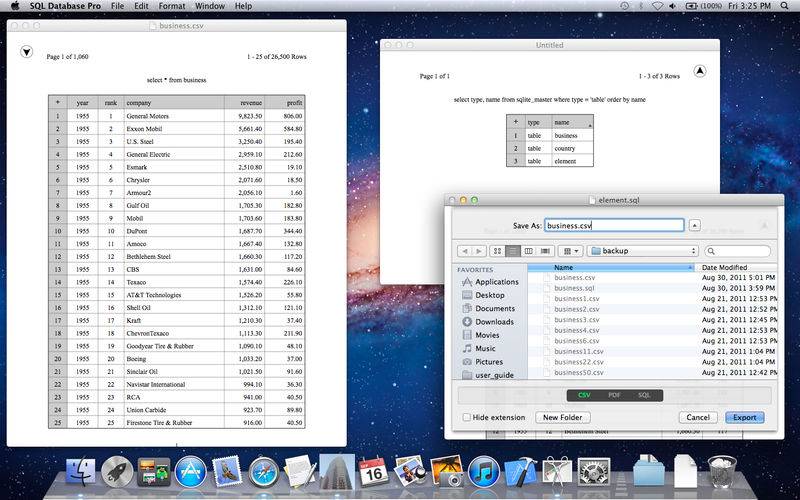Image resolution: width=800 pixels, height=500 pixels.
Task: Switch file browser to icon view
Action: click(x=497, y=251)
